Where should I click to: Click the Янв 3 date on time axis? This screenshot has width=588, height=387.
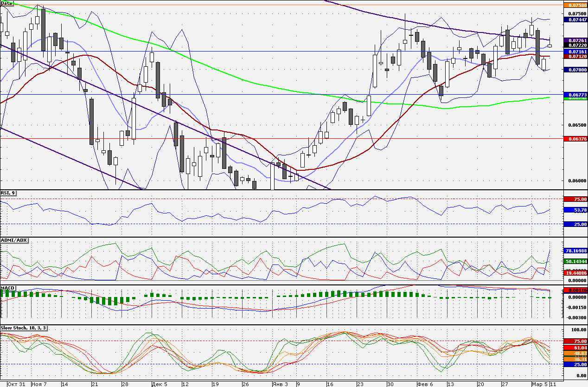click(280, 384)
